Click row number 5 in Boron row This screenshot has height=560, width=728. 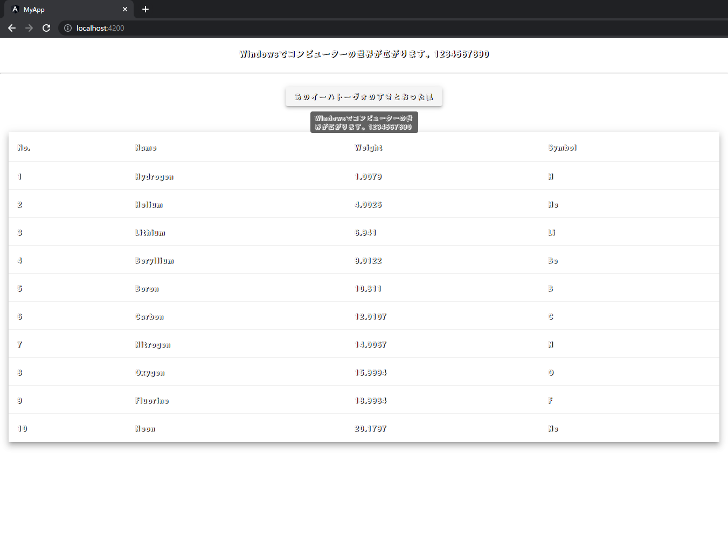(20, 289)
